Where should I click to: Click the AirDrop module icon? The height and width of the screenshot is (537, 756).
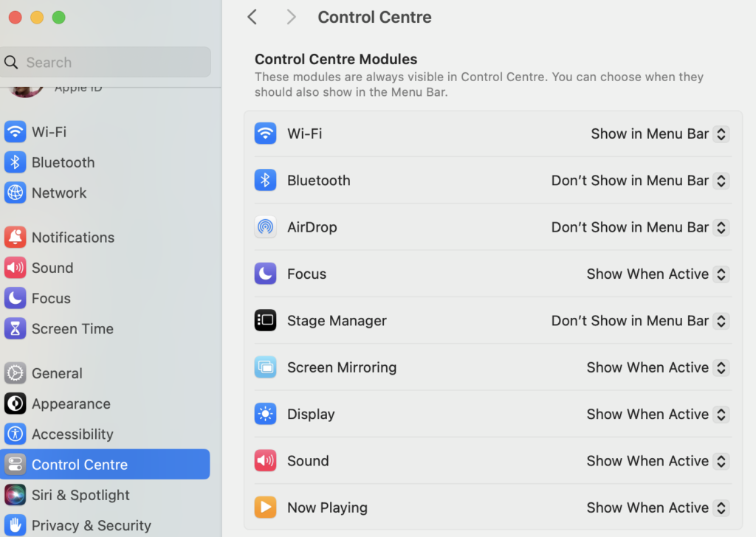point(265,227)
